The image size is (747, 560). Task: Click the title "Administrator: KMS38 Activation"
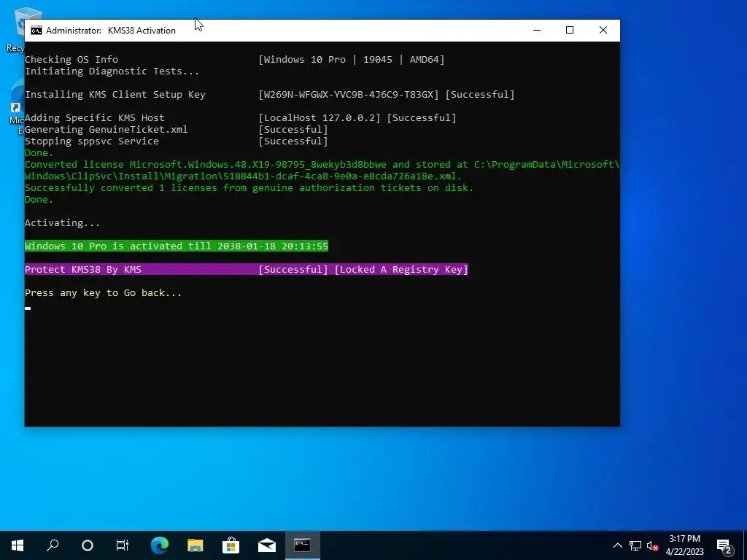[111, 31]
